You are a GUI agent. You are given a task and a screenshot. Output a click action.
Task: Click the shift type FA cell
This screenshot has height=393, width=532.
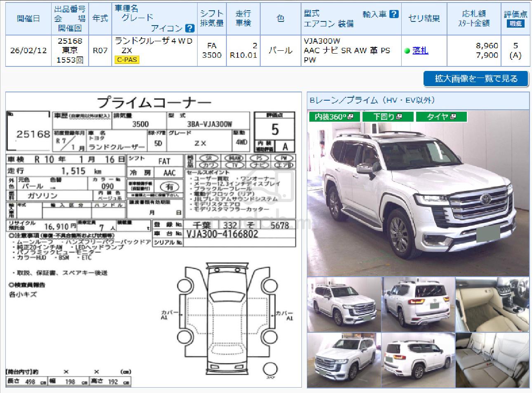212,46
